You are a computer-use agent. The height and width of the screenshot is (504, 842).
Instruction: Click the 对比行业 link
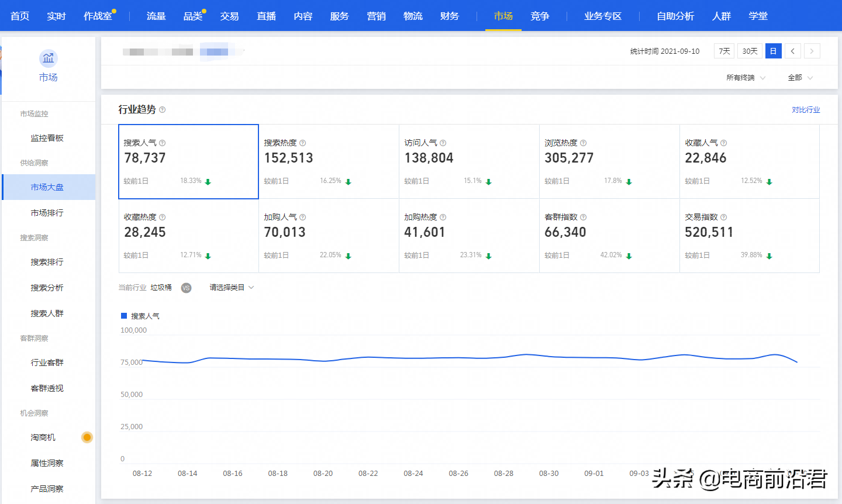click(806, 110)
